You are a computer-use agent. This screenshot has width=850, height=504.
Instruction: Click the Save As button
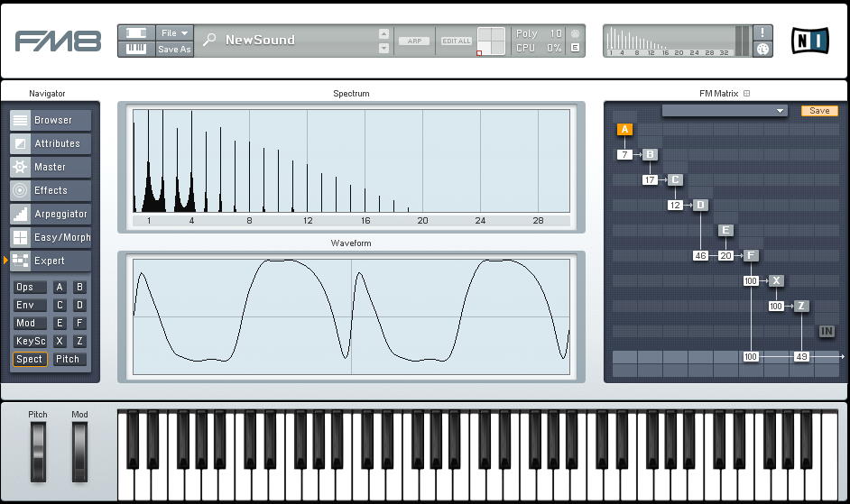(x=174, y=50)
